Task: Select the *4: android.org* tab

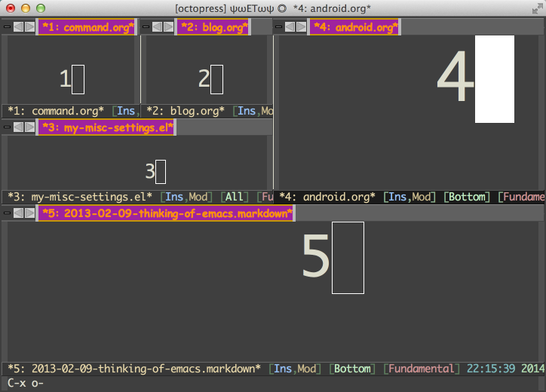Action: 355,27
